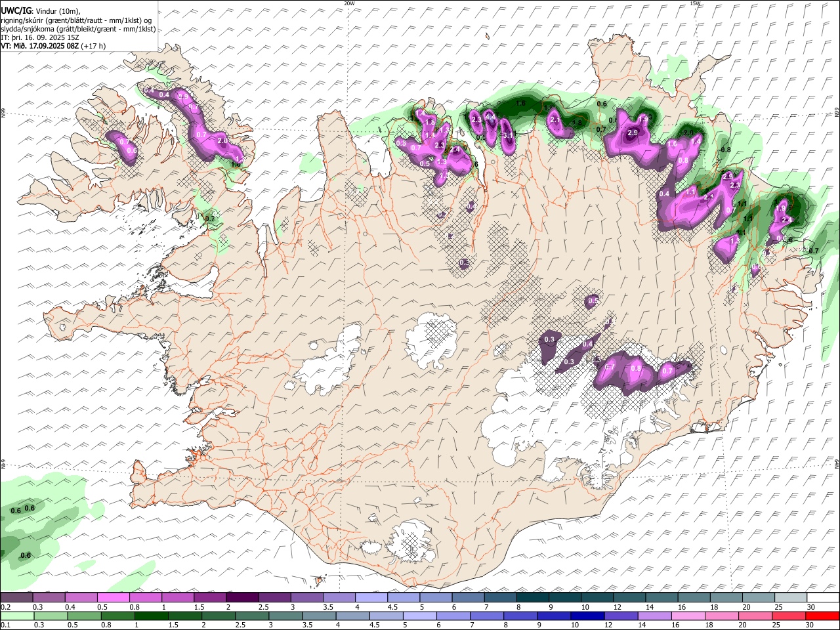
Task: Click the '0.2' label under the purple legend
Action: (5, 607)
